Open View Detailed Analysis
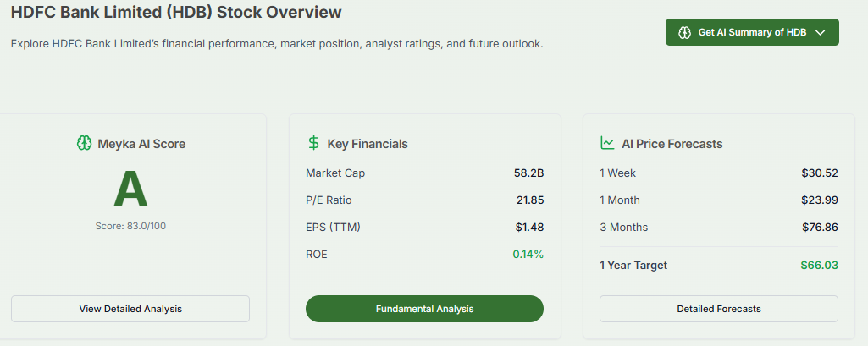This screenshot has height=346, width=868. [130, 309]
